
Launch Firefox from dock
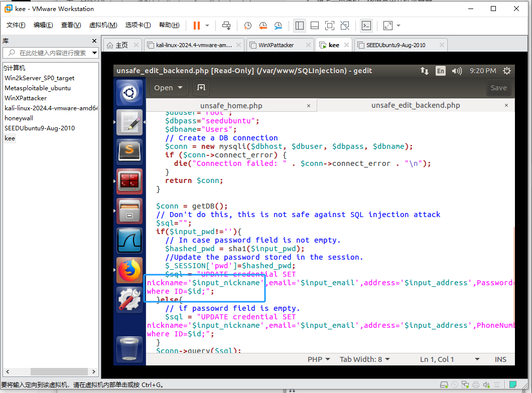[129, 270]
